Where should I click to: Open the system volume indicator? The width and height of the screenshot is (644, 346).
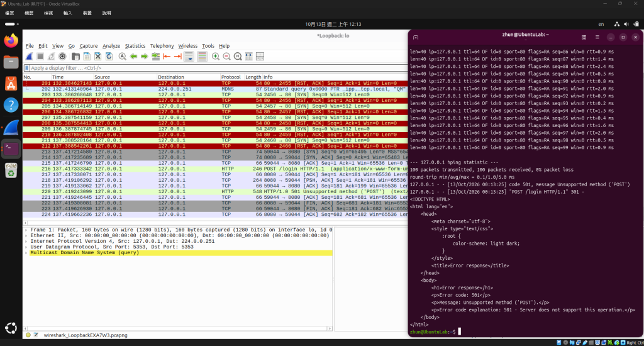pyautogui.click(x=626, y=25)
